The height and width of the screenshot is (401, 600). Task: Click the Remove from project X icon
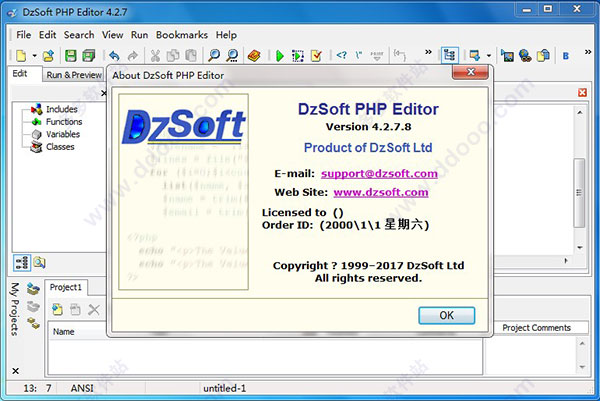point(93,310)
